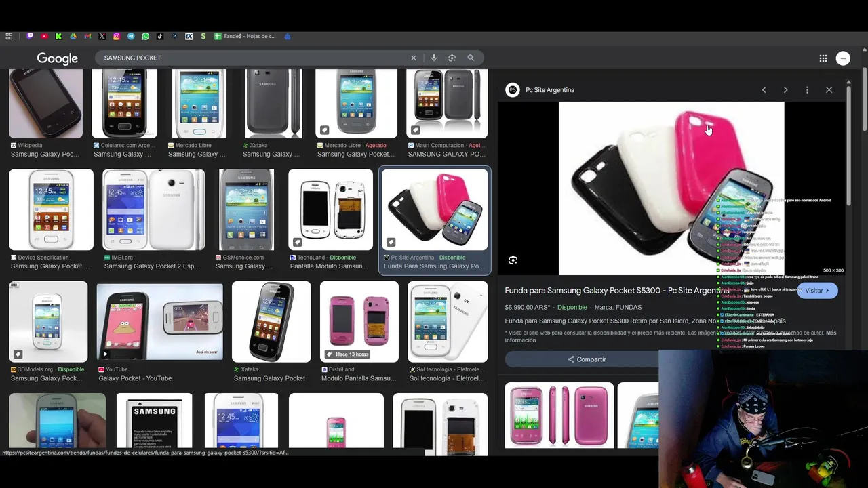Show previous image in preview panel
The width and height of the screenshot is (868, 488).
tap(764, 89)
